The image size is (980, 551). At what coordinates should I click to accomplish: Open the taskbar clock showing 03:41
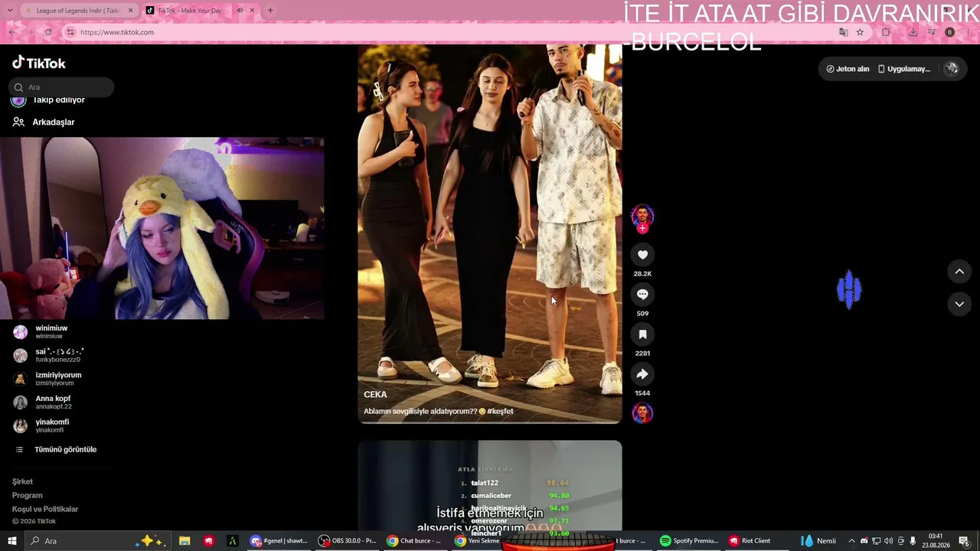click(x=936, y=540)
